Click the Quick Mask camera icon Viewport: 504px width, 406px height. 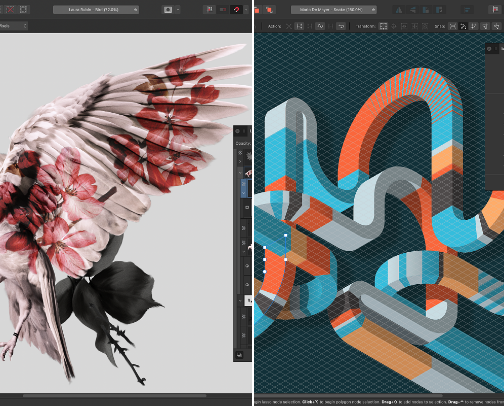click(x=168, y=10)
